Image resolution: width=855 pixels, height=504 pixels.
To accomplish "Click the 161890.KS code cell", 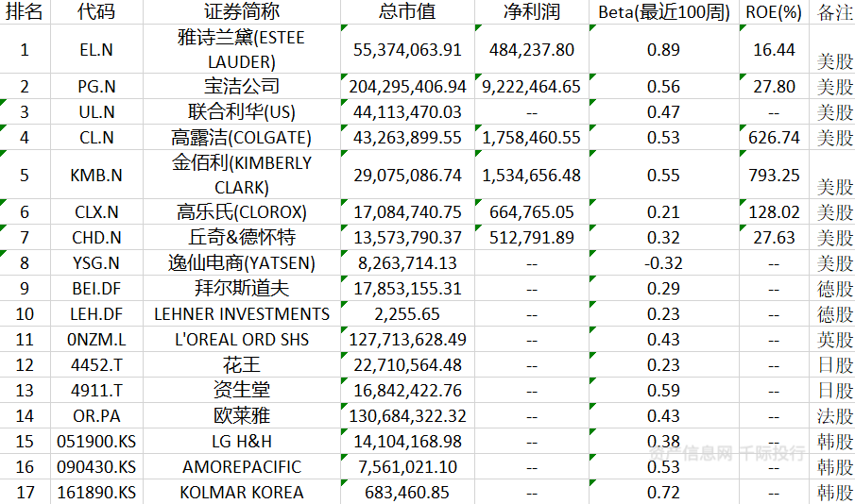I will pos(96,492).
